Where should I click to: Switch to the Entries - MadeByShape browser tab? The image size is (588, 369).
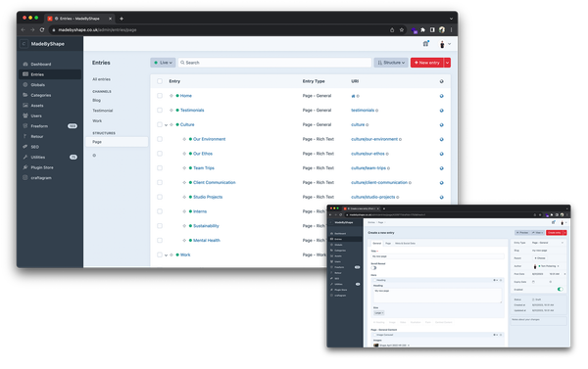point(79,19)
